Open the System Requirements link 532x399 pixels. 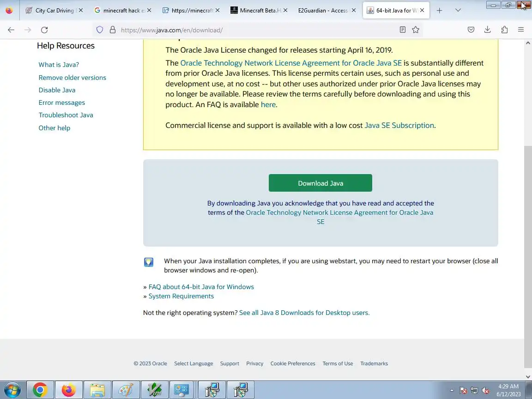click(x=181, y=296)
